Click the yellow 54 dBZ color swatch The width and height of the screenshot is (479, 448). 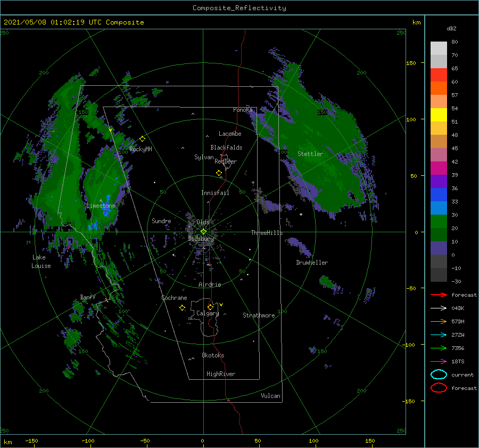point(439,115)
